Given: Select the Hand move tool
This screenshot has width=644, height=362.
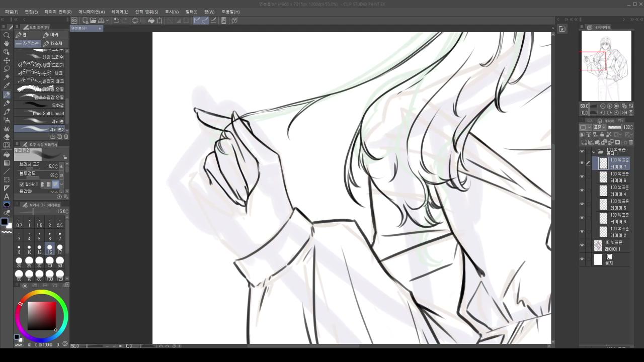Looking at the screenshot, I should (x=7, y=44).
